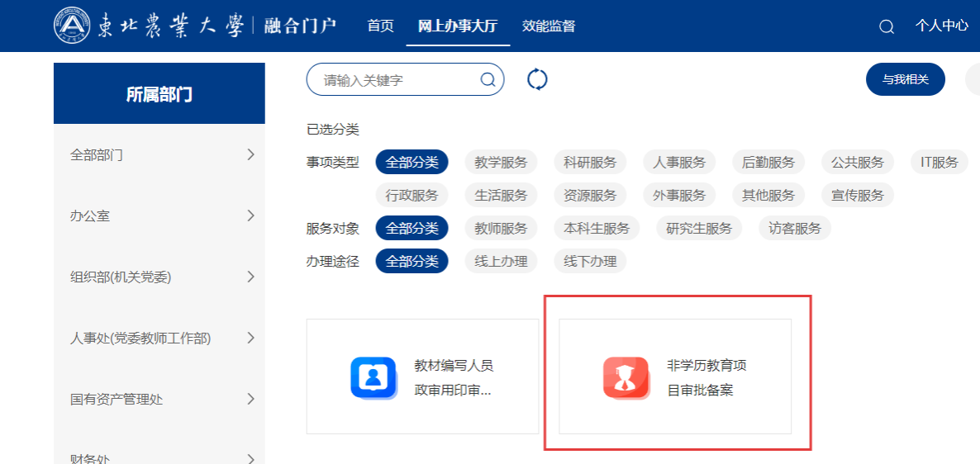Expand 全部部门 in department sidebar

159,154
